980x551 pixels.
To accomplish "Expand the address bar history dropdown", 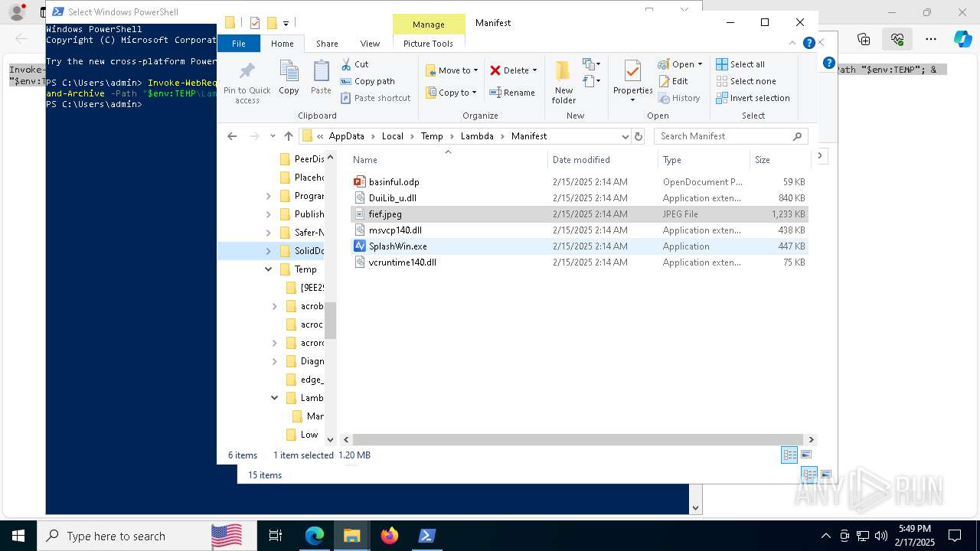I will [625, 136].
